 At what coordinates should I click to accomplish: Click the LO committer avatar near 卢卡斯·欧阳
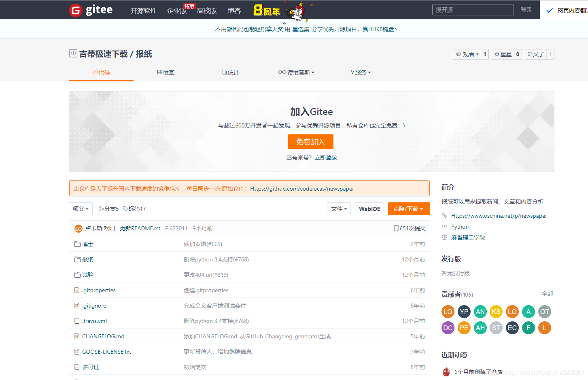(79, 229)
